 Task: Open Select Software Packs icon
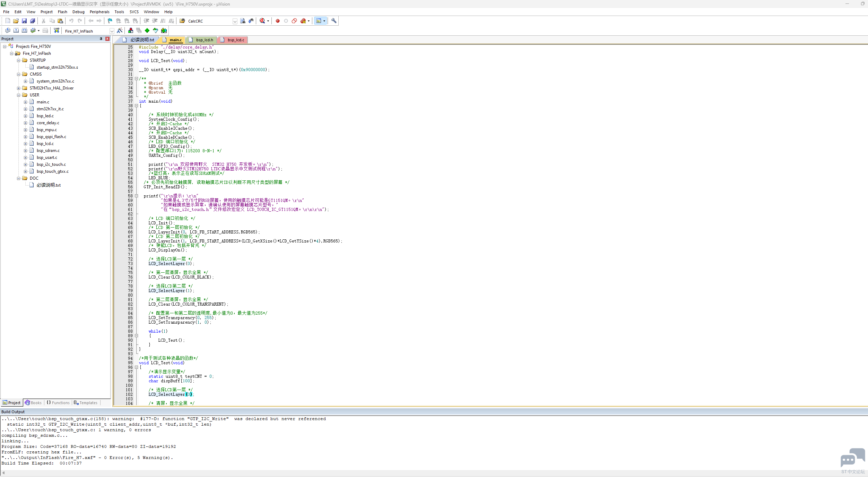[x=156, y=31]
